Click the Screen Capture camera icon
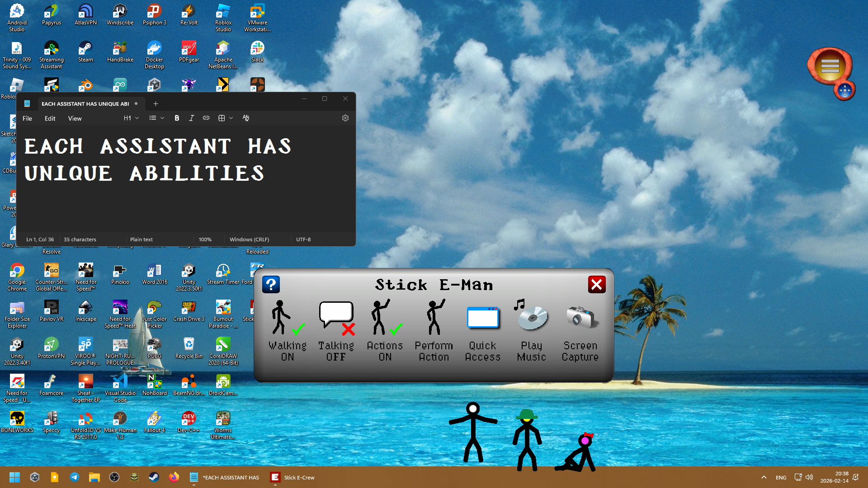 point(580,318)
